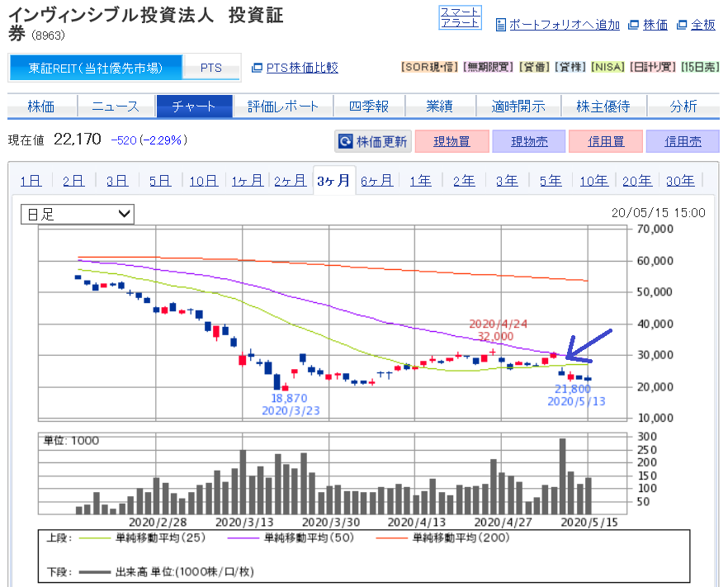Open the 株価 tab
The height and width of the screenshot is (587, 728).
[41, 107]
